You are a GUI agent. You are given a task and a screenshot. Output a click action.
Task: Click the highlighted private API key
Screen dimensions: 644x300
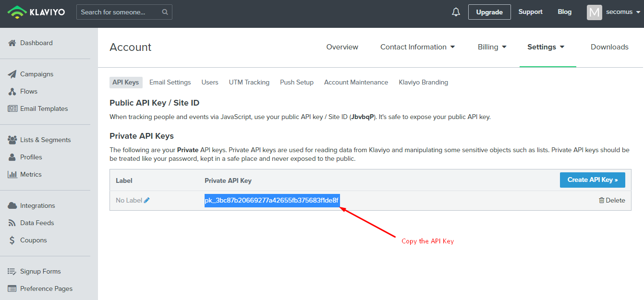tap(272, 200)
